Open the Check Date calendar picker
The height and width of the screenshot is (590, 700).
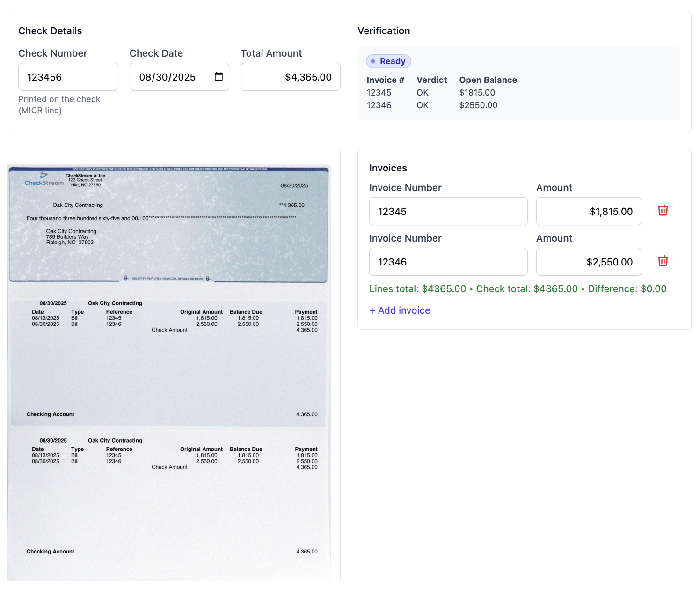[218, 77]
